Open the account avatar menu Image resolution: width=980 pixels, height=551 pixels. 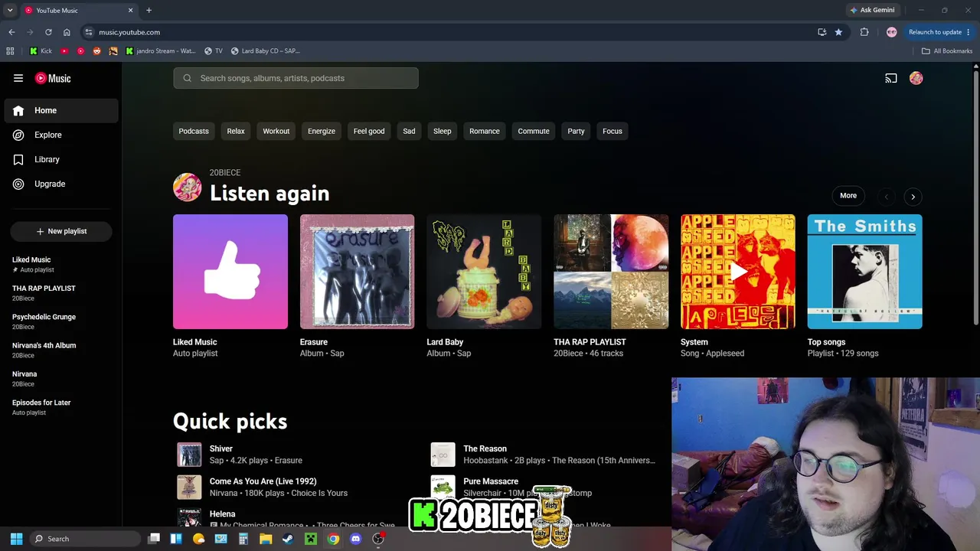click(916, 78)
